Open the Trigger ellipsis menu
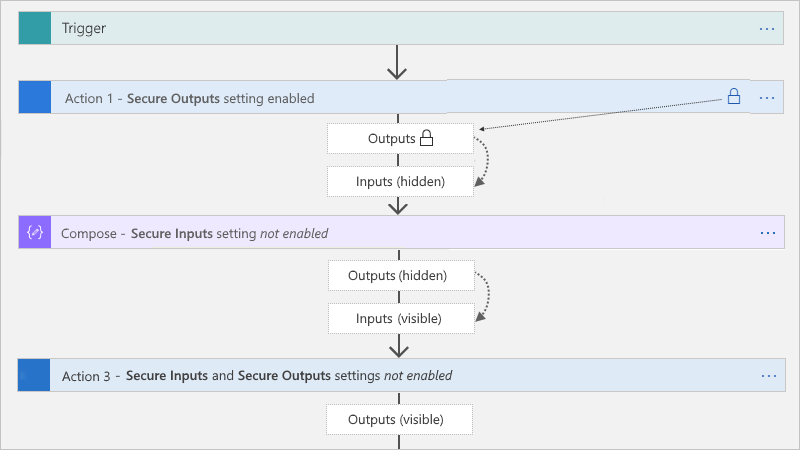The width and height of the screenshot is (800, 450). coord(767,29)
